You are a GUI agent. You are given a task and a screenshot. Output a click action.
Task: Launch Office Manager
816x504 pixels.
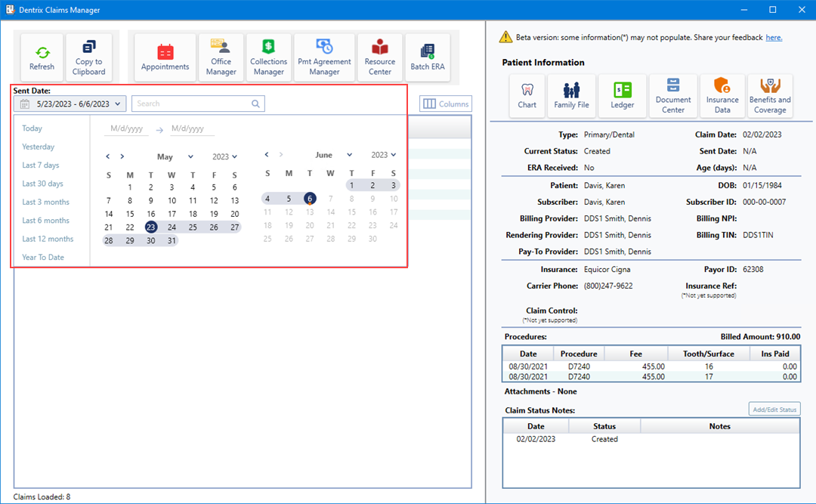click(221, 57)
